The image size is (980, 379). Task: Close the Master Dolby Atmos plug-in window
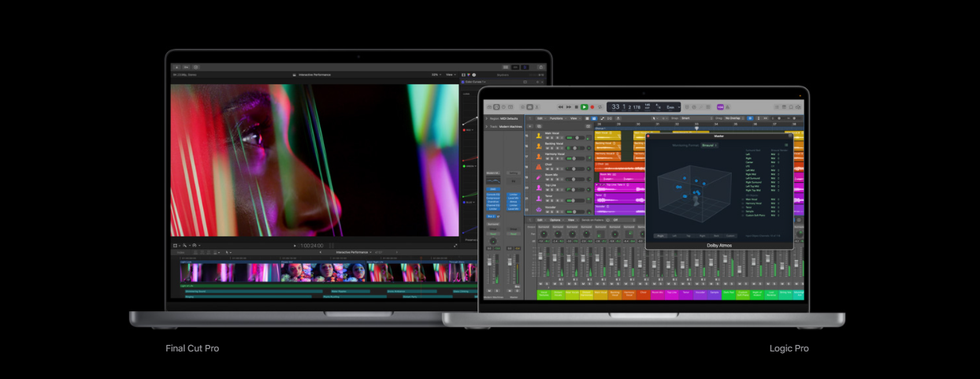[x=648, y=136]
